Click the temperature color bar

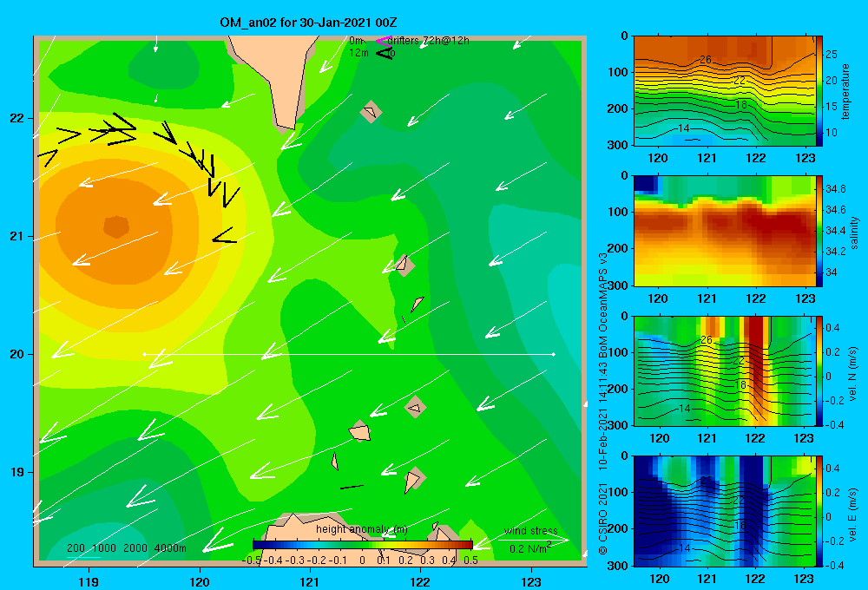click(819, 91)
